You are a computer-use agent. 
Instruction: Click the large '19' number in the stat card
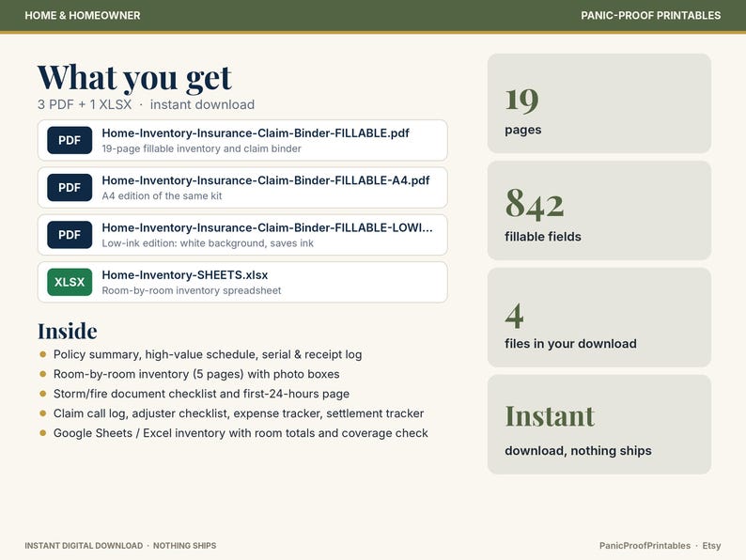click(521, 100)
